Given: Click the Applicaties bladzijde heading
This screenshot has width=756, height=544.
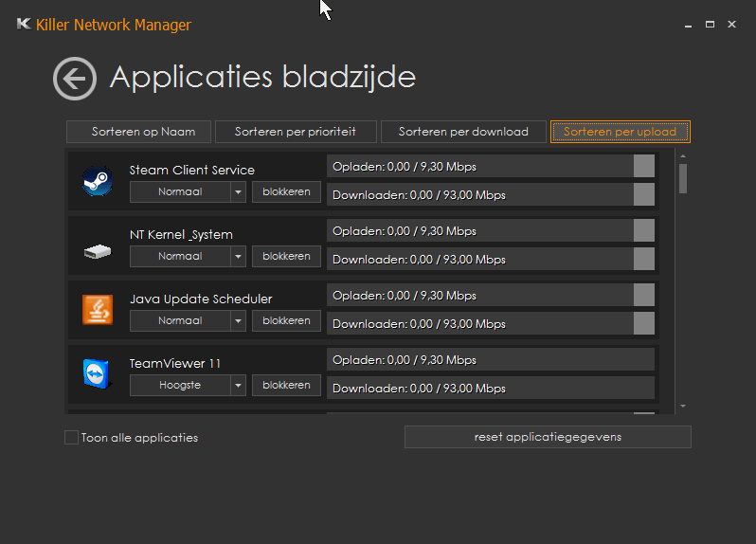Looking at the screenshot, I should pyautogui.click(x=262, y=77).
